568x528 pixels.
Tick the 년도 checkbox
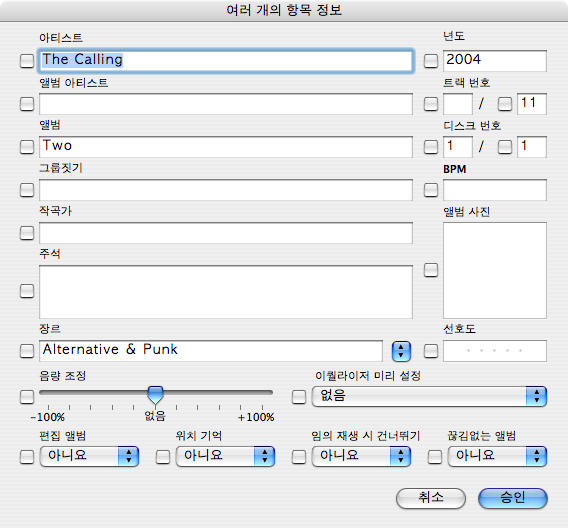pyautogui.click(x=431, y=61)
